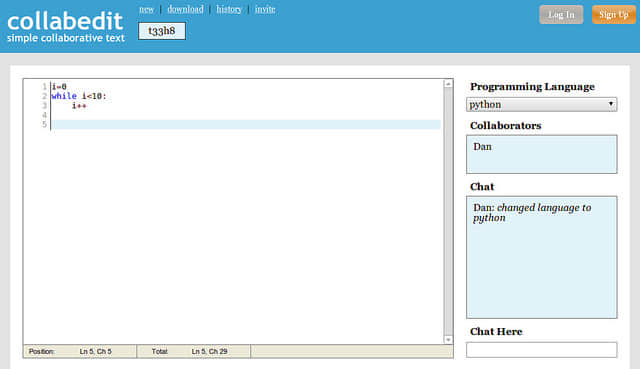Click the orange Sign Up button
Screen dimensions: 640x369
[613, 15]
